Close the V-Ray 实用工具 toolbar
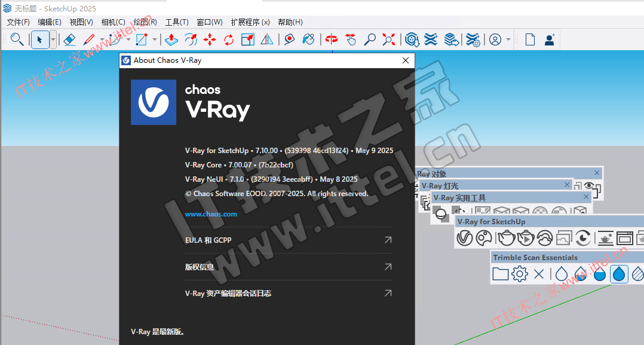644x345 pixels. (x=586, y=197)
